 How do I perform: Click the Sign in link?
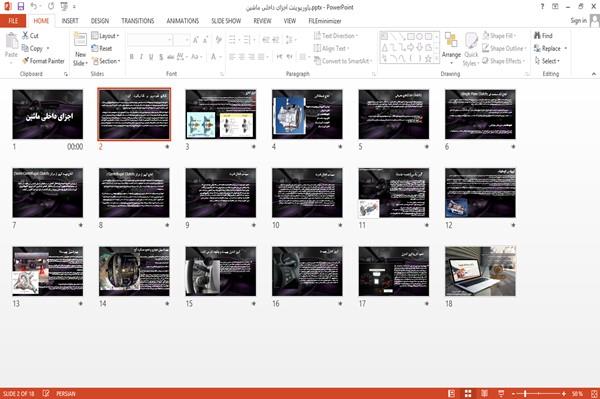tap(578, 21)
